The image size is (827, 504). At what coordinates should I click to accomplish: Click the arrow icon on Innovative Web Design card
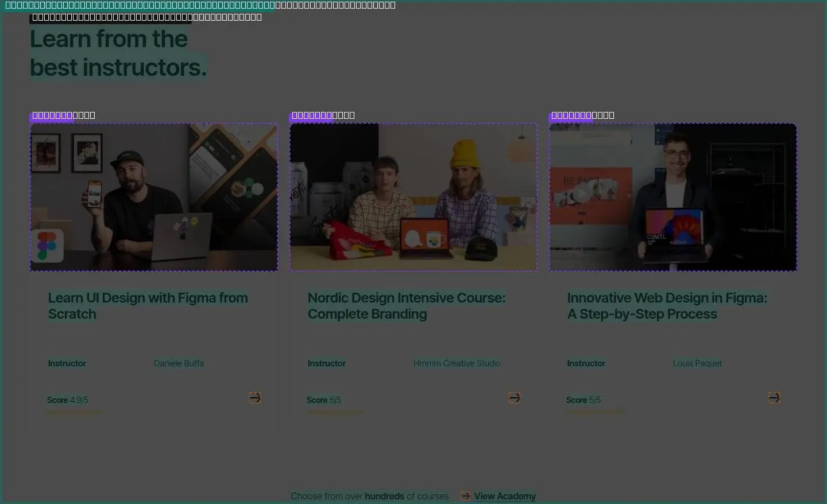(x=774, y=398)
